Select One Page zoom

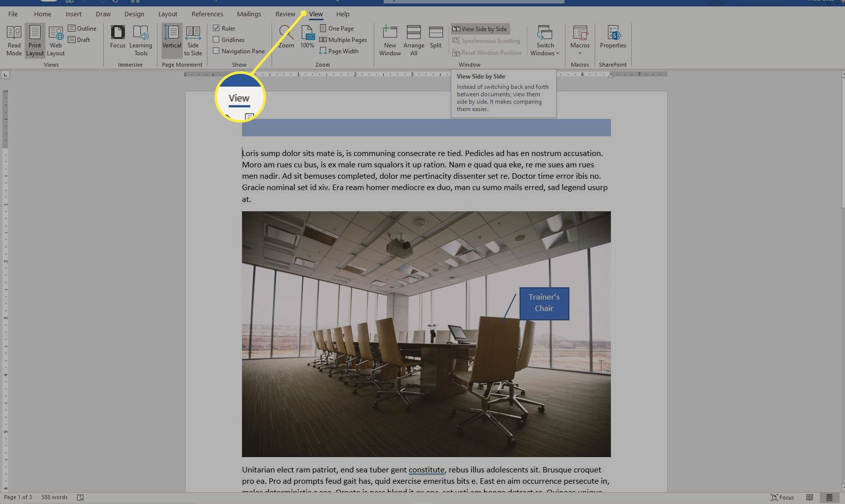pyautogui.click(x=337, y=28)
